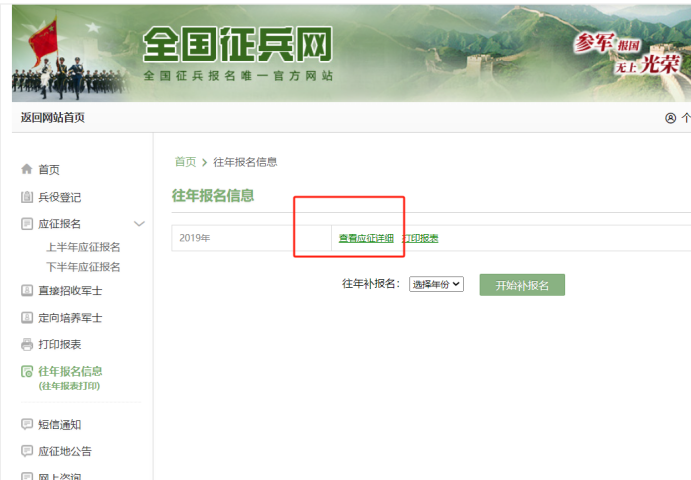Viewport: 691px width, 480px height.
Task: Click the 定向培养军士 sidebar icon
Action: point(27,318)
